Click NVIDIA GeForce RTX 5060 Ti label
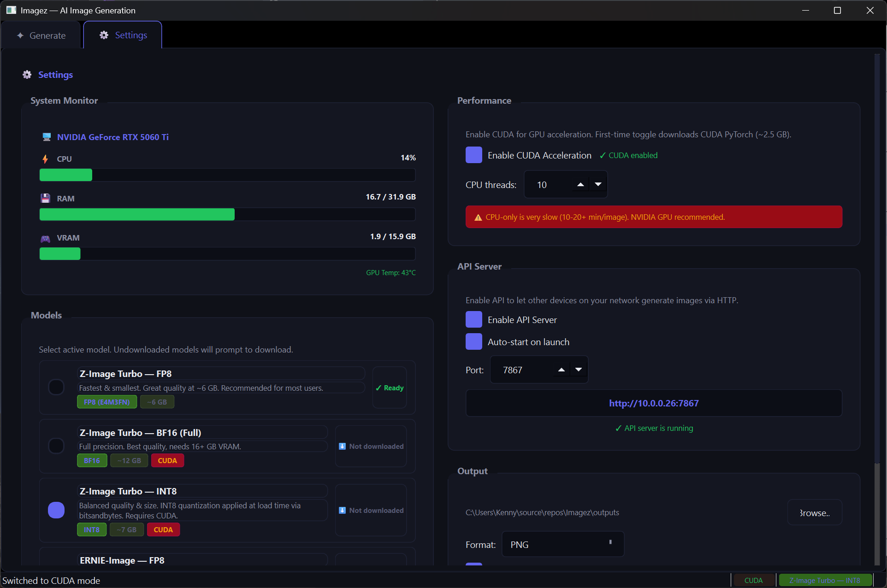The width and height of the screenshot is (887, 588). (x=113, y=137)
